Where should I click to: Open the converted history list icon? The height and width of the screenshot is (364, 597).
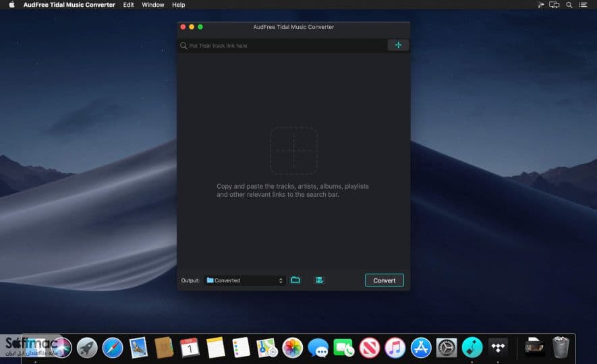tap(320, 280)
